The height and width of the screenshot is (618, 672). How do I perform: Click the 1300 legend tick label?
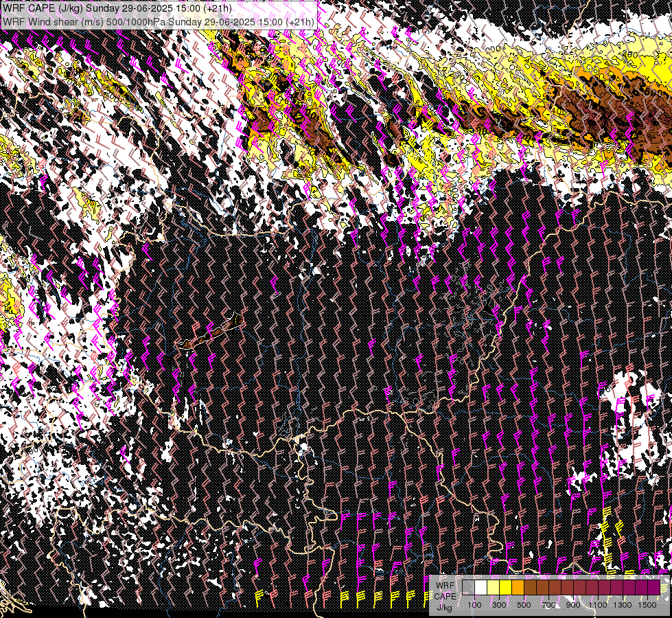[623, 605]
